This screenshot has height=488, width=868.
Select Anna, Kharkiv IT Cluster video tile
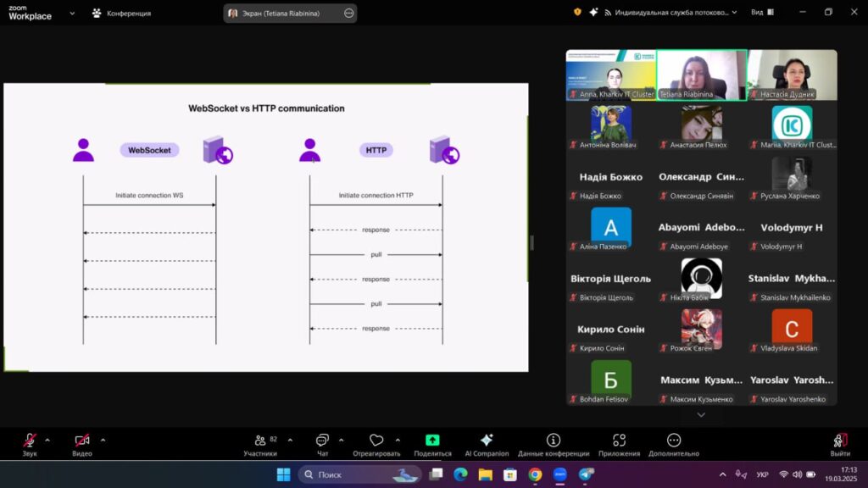pyautogui.click(x=610, y=75)
